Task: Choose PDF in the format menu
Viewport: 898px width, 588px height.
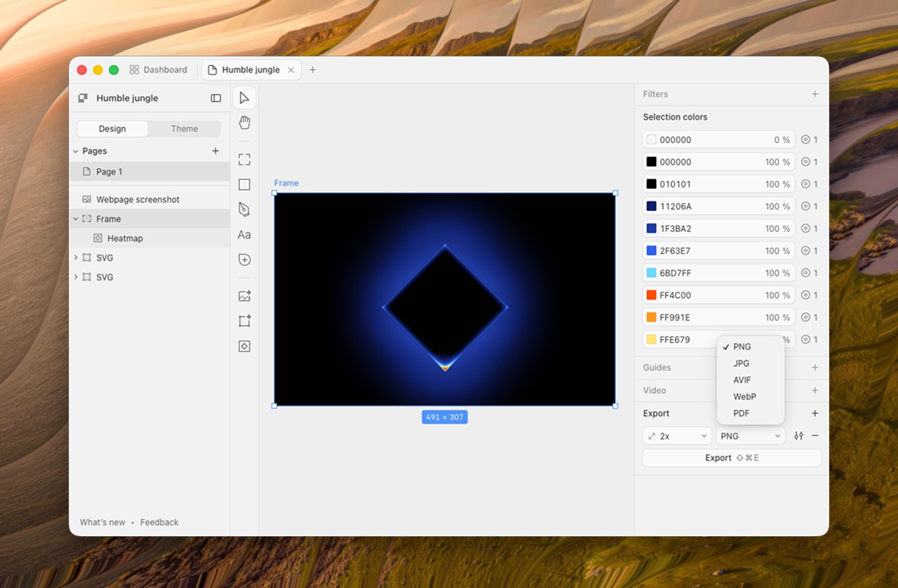Action: coord(751,413)
